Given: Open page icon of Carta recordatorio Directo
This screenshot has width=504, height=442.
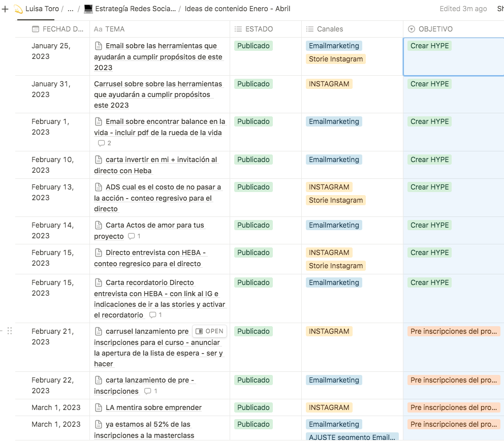Looking at the screenshot, I should point(99,282).
